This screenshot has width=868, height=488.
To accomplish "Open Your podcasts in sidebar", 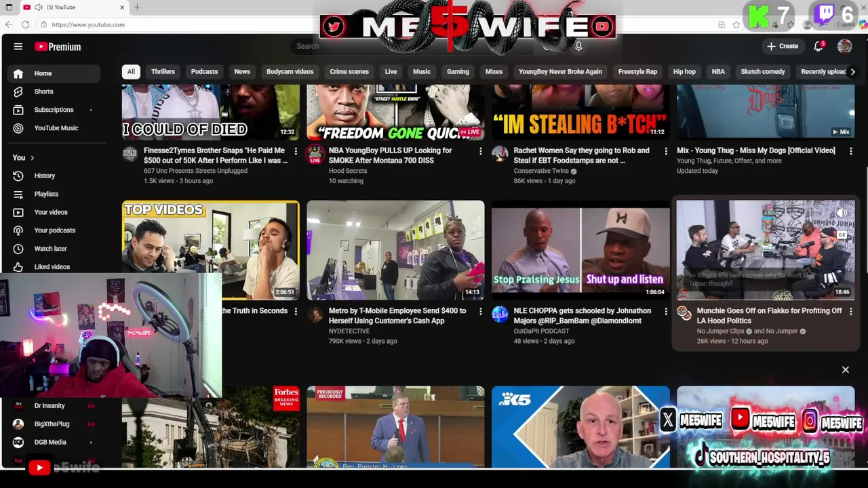I will [x=54, y=230].
